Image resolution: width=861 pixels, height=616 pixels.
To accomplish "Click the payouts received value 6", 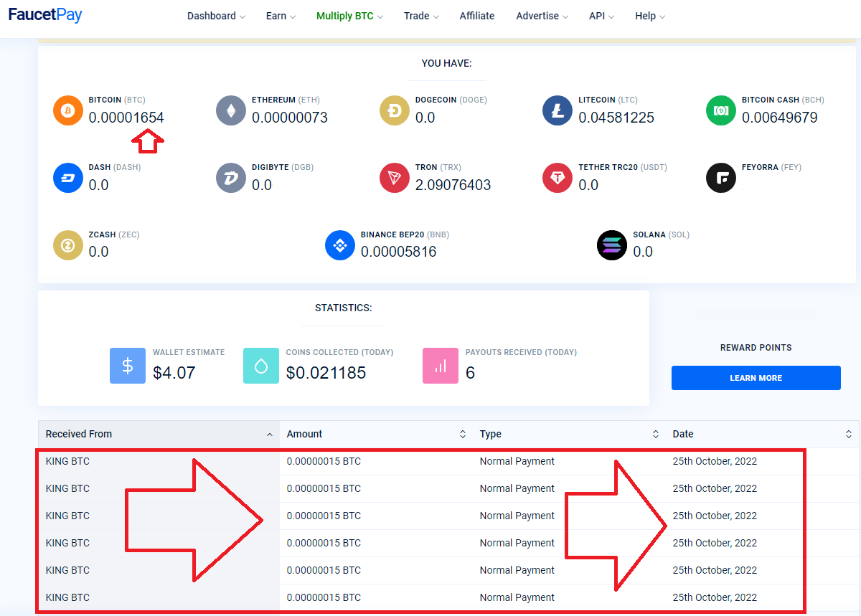I will pyautogui.click(x=470, y=373).
